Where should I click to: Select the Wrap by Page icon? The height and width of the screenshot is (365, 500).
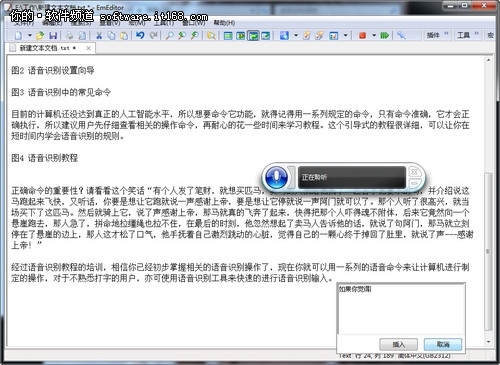[x=266, y=35]
